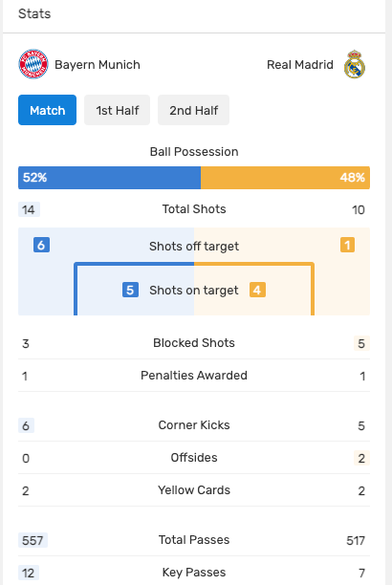The image size is (392, 585).
Task: Click the orange 4 shots on target badge
Action: point(257,290)
